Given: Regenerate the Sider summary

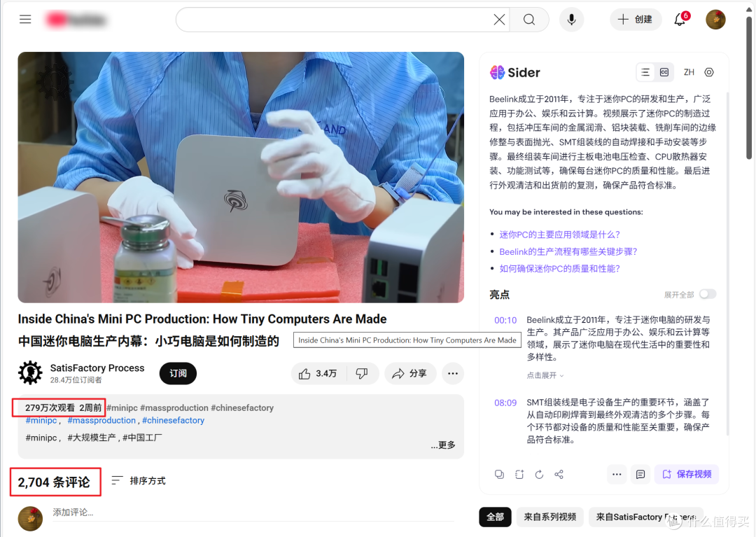Looking at the screenshot, I should [539, 474].
